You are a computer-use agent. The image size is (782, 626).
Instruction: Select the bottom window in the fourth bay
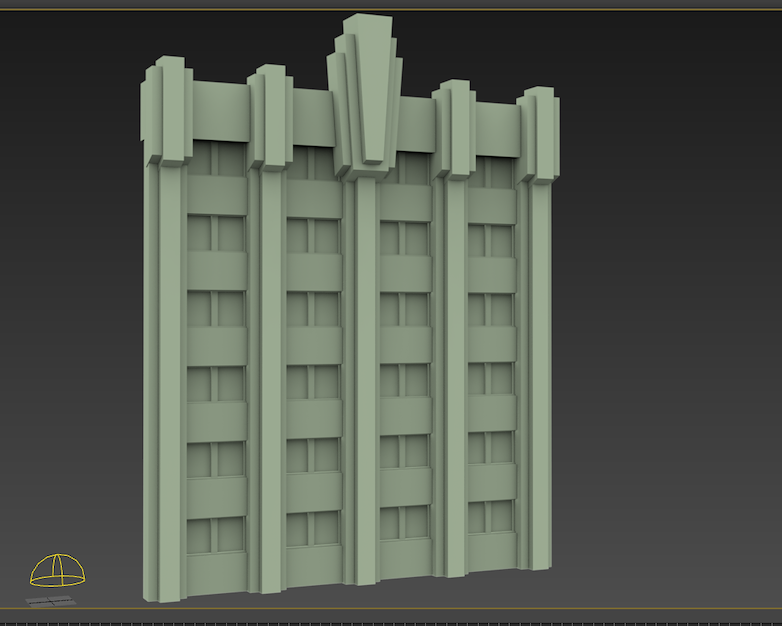[x=488, y=517]
